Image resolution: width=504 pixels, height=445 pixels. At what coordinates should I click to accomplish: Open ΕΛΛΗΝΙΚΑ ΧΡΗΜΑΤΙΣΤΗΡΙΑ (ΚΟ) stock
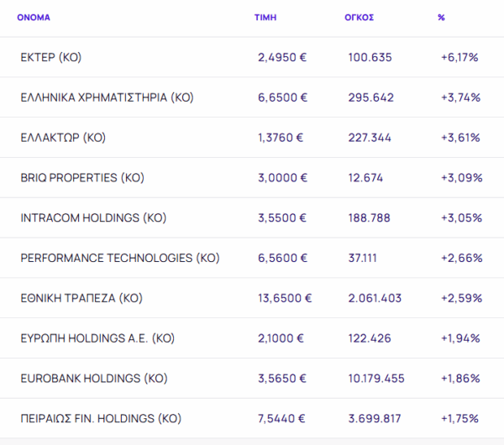coord(107,97)
